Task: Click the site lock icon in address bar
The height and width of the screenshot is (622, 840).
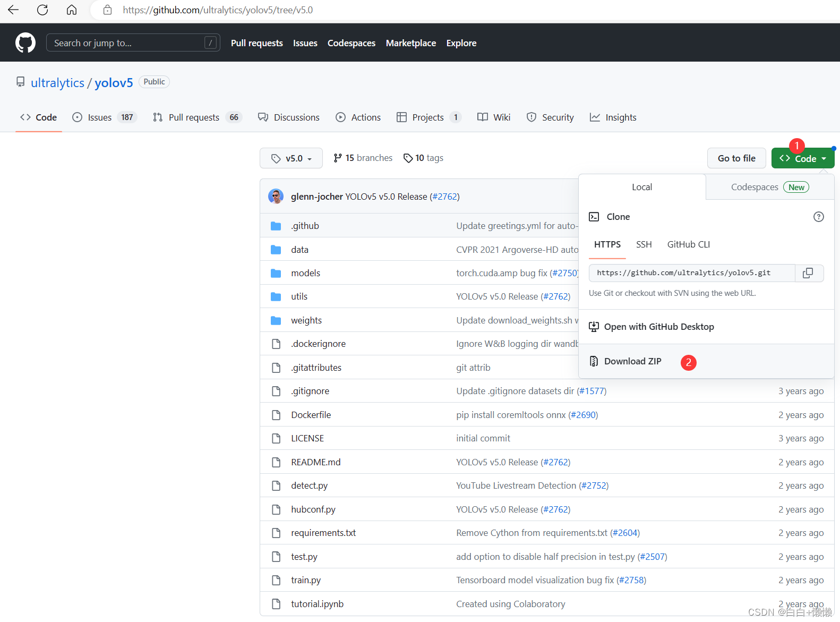Action: tap(107, 10)
